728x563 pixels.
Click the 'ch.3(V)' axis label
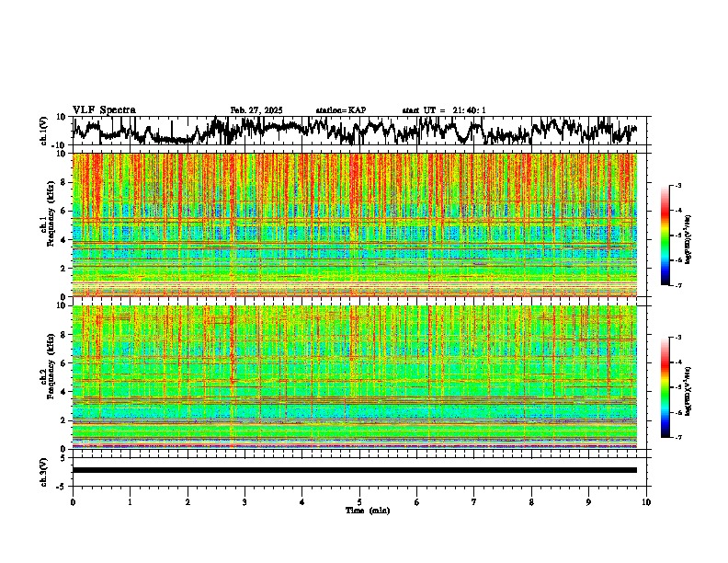[x=44, y=472]
